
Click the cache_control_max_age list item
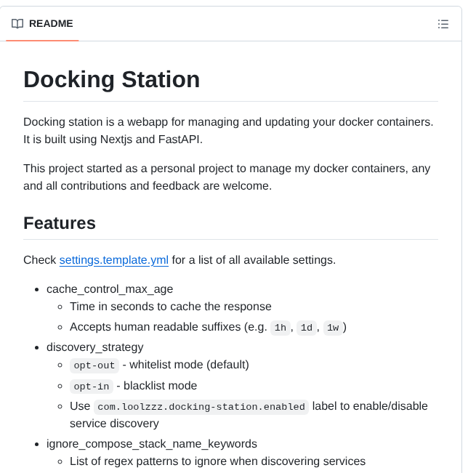[110, 288]
